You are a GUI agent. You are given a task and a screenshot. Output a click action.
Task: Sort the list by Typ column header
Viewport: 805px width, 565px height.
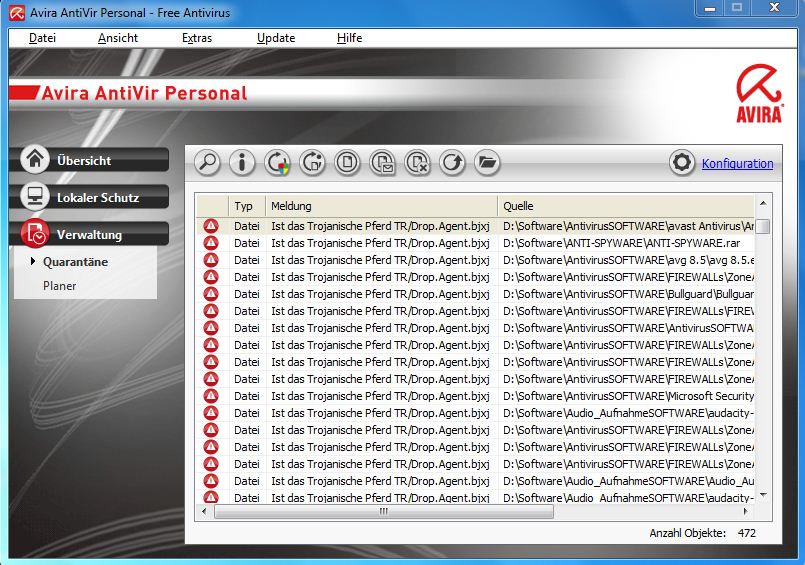[247, 206]
